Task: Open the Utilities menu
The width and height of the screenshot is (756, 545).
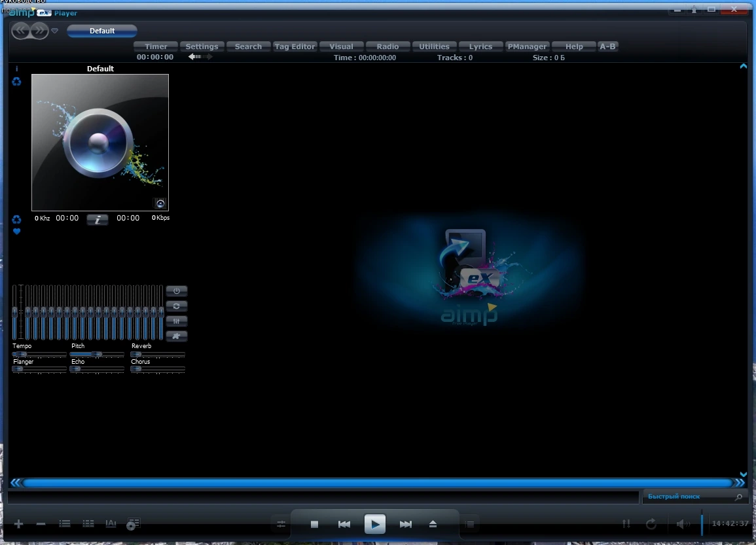Action: click(434, 46)
